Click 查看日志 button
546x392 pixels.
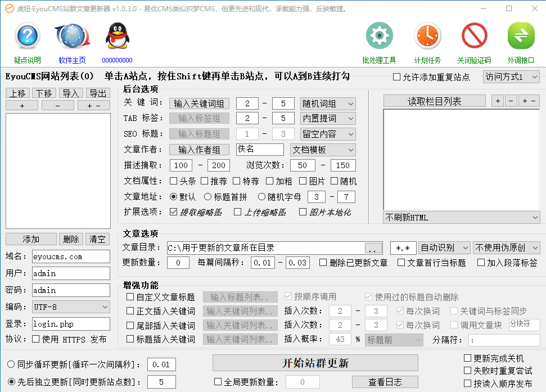[x=385, y=382]
